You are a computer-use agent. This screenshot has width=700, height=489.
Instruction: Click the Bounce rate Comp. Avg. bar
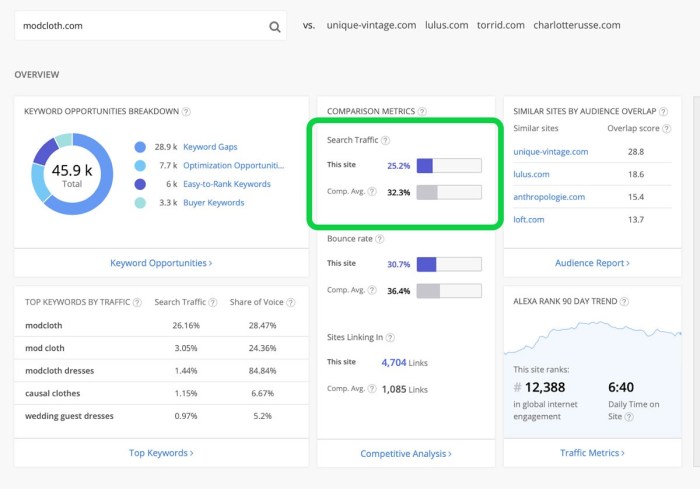coord(449,291)
